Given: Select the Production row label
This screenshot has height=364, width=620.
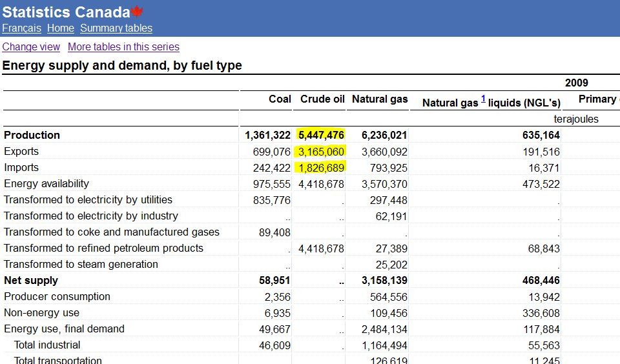Looking at the screenshot, I should tap(32, 135).
